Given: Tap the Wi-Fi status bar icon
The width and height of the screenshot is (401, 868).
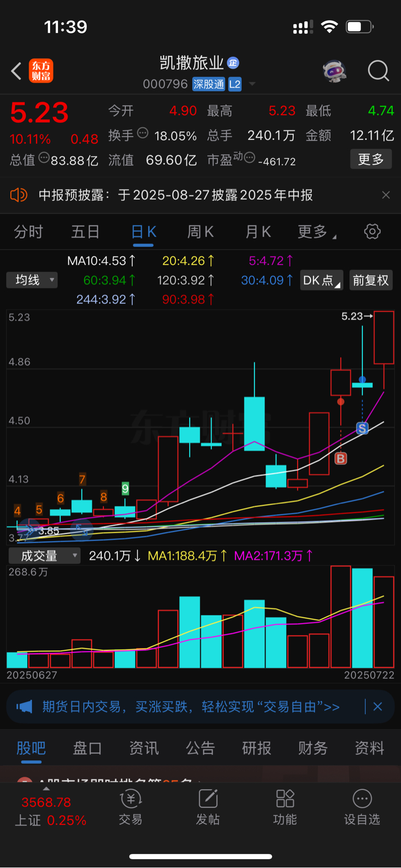Looking at the screenshot, I should (329, 27).
